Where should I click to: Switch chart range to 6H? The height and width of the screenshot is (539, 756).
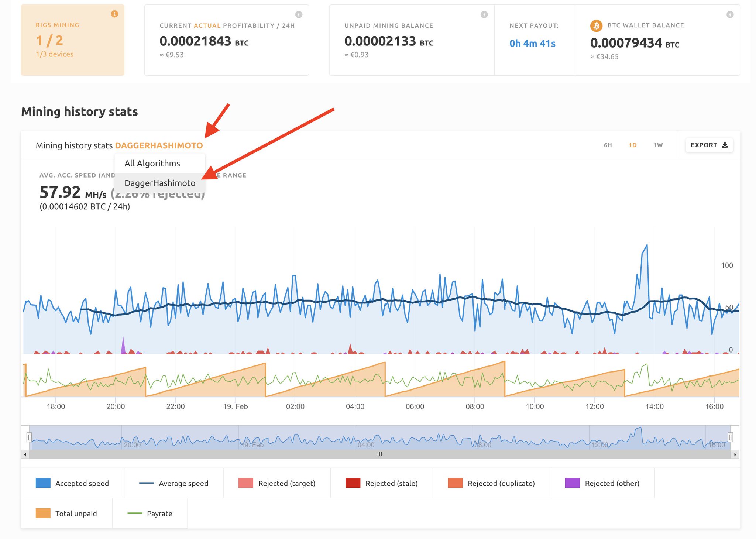pos(608,145)
